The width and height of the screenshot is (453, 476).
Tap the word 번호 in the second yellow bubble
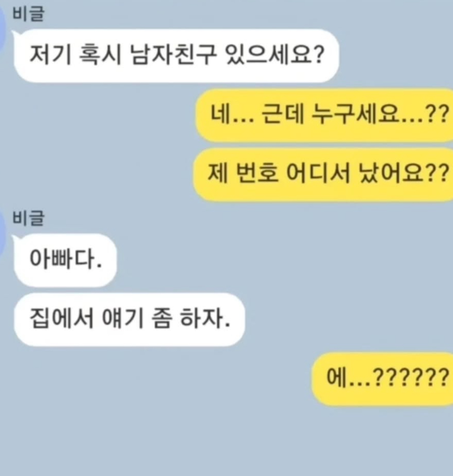pyautogui.click(x=257, y=173)
